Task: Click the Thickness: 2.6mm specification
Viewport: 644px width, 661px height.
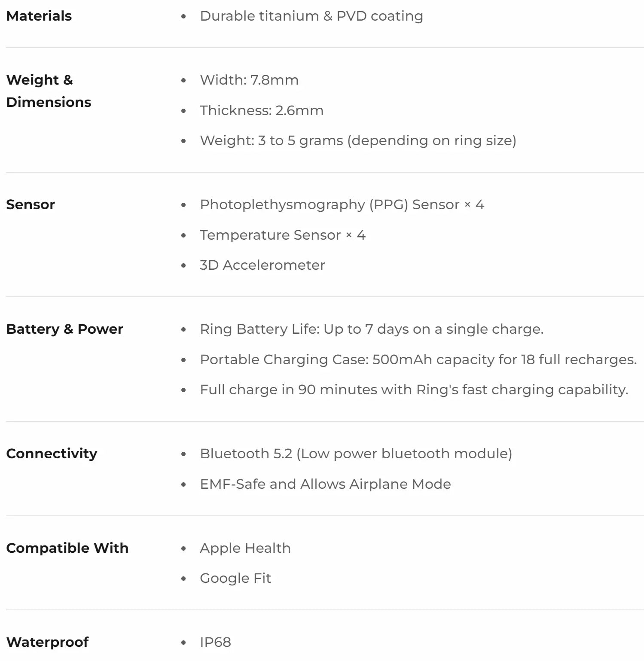Action: pyautogui.click(x=261, y=110)
